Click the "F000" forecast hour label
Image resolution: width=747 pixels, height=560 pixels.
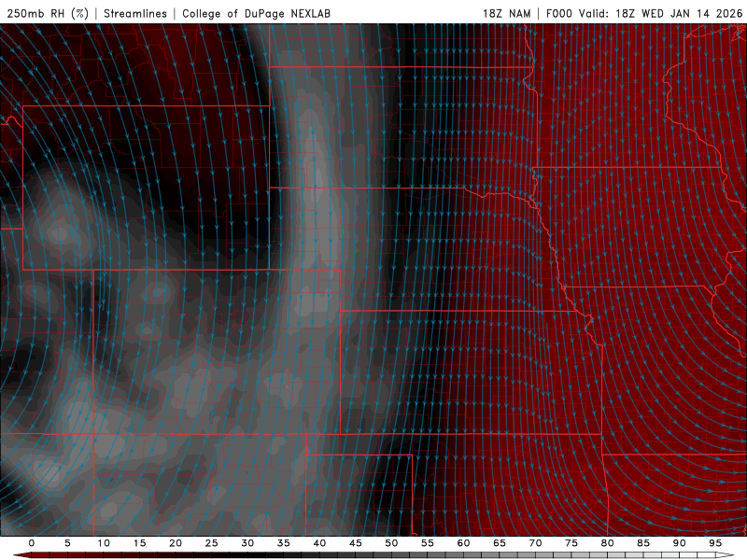coord(558,13)
